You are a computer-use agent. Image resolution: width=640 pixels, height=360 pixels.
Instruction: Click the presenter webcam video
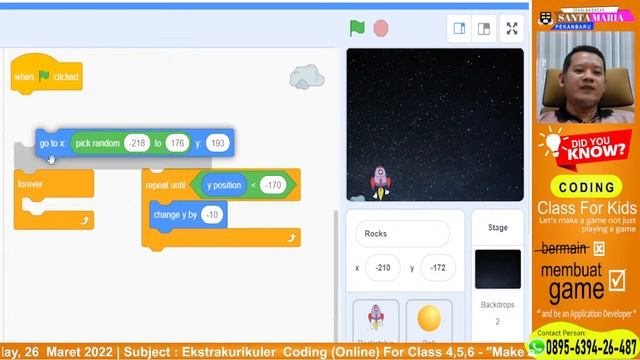585,77
